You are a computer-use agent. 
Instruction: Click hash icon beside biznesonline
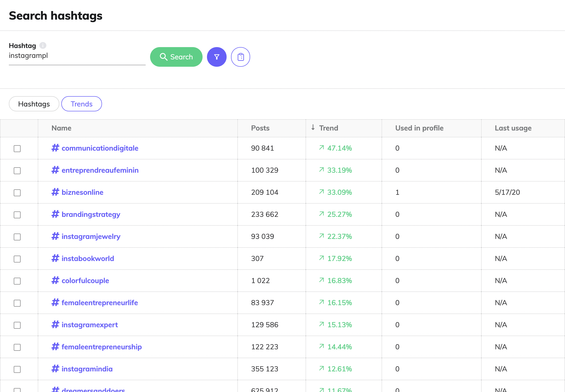point(55,192)
